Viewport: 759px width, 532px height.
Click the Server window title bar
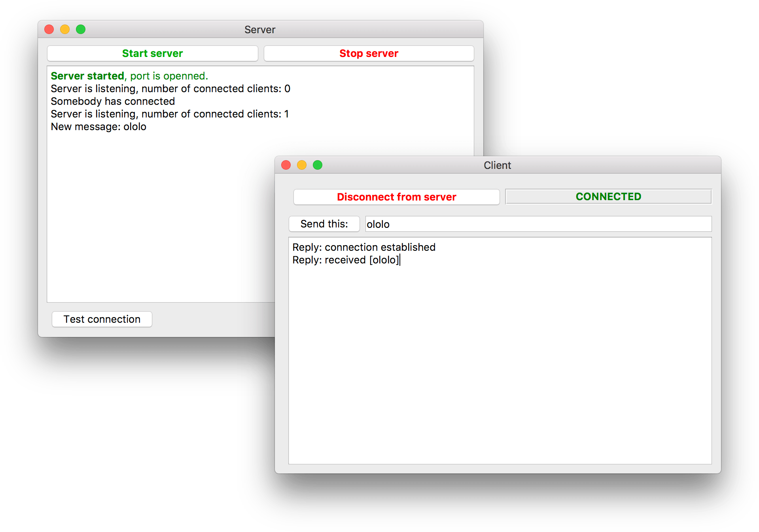coord(260,29)
